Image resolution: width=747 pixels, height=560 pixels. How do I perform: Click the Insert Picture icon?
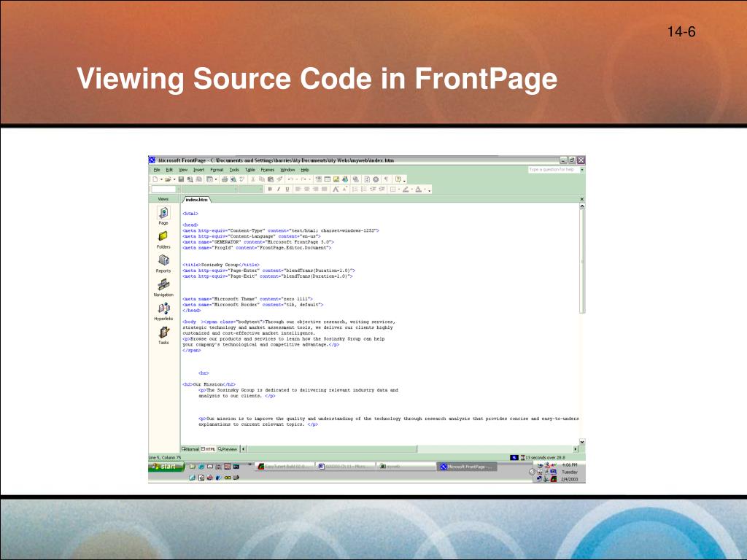pyautogui.click(x=336, y=179)
